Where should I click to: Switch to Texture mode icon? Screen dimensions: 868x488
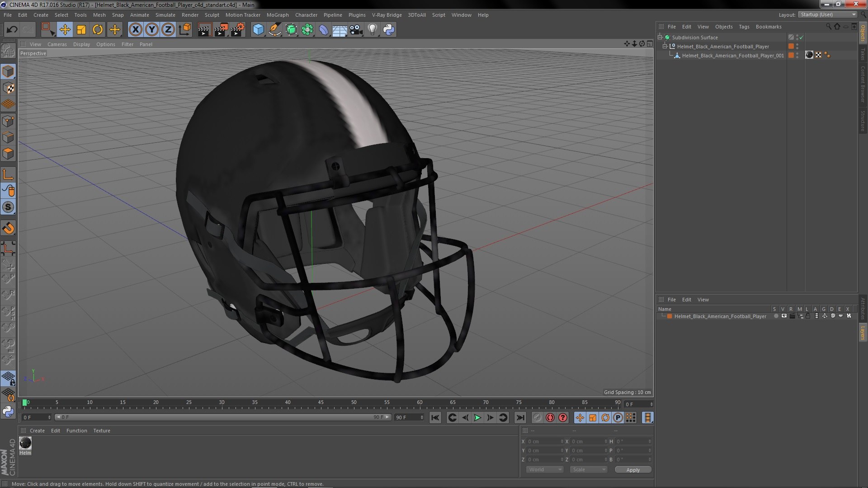point(8,88)
